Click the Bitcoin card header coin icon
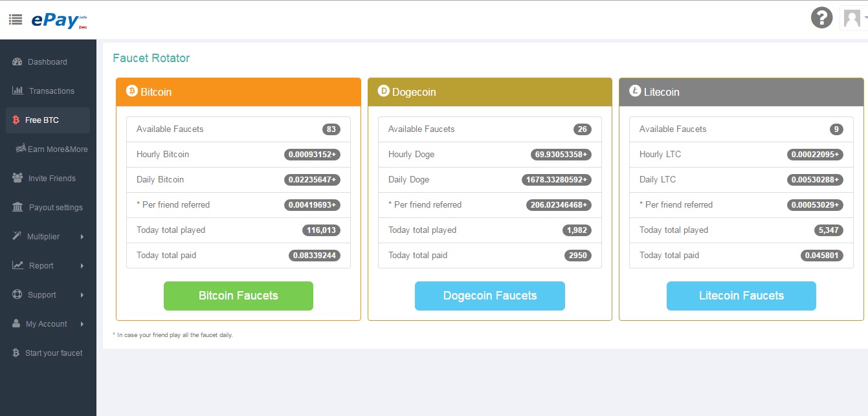868x416 pixels. (x=132, y=91)
